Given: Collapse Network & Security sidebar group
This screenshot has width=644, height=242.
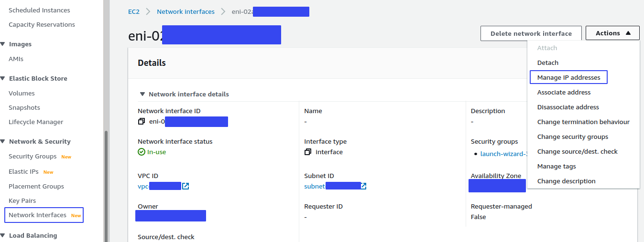Looking at the screenshot, I should (x=2, y=142).
